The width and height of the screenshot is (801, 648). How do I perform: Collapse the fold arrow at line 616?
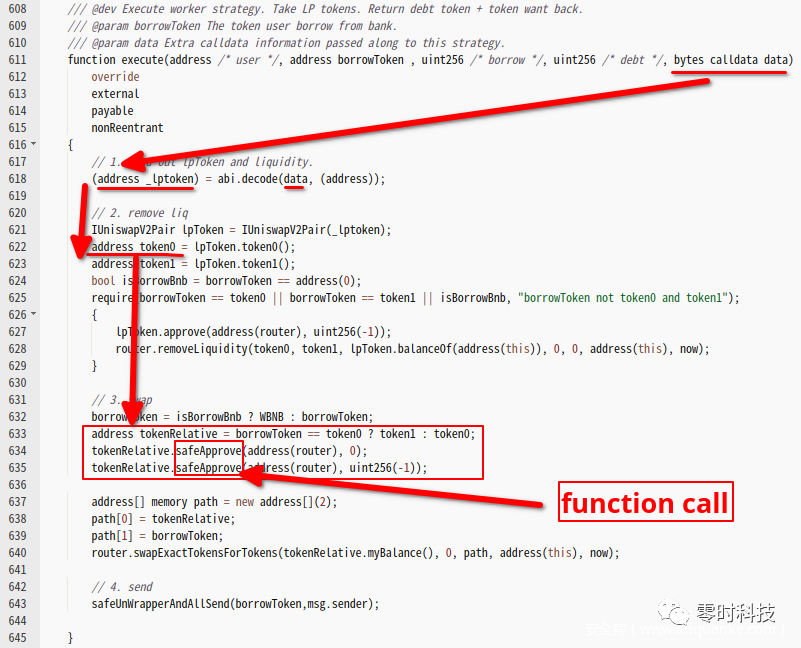(x=34, y=144)
